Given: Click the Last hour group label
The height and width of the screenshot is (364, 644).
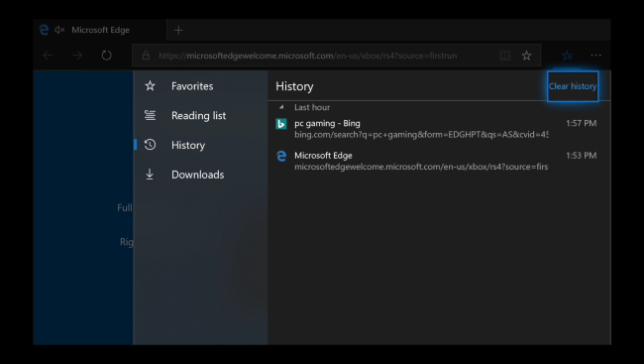Looking at the screenshot, I should (312, 107).
